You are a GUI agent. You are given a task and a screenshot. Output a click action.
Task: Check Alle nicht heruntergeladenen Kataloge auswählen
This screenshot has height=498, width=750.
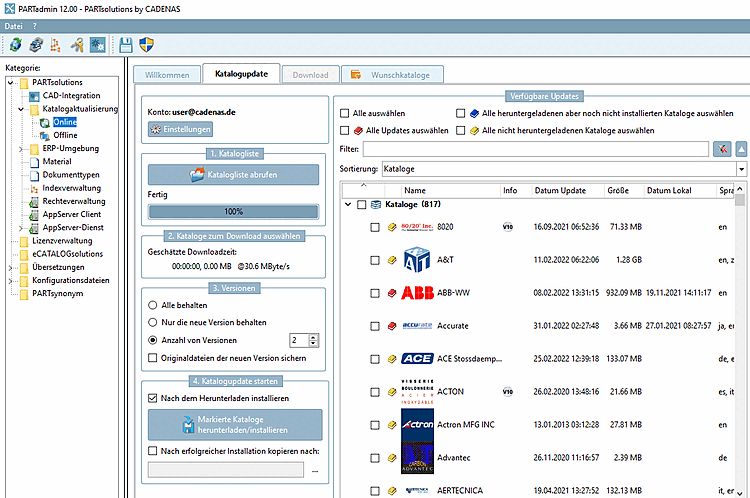point(460,131)
